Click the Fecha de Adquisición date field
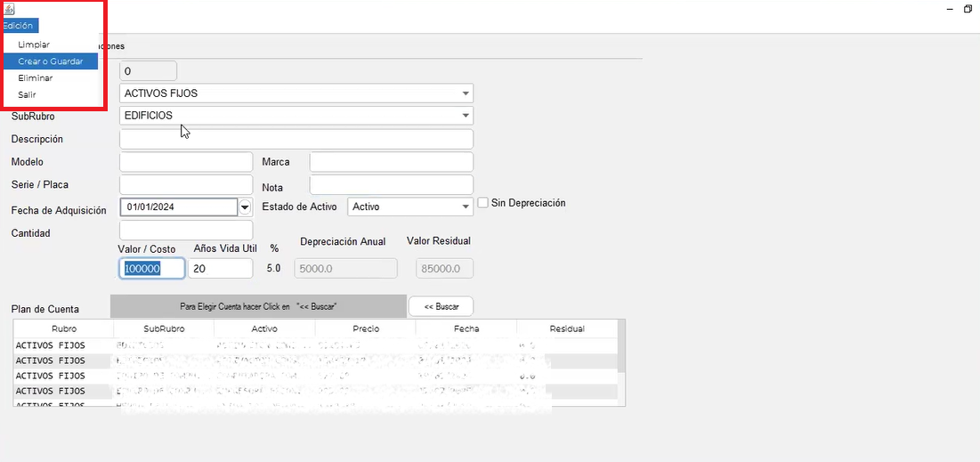Viewport: 980px width, 462px height. [x=179, y=207]
